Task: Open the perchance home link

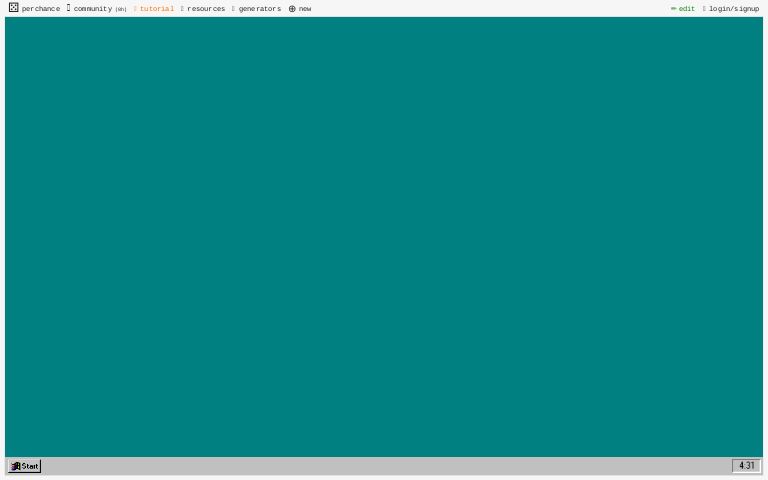Action: point(41,9)
